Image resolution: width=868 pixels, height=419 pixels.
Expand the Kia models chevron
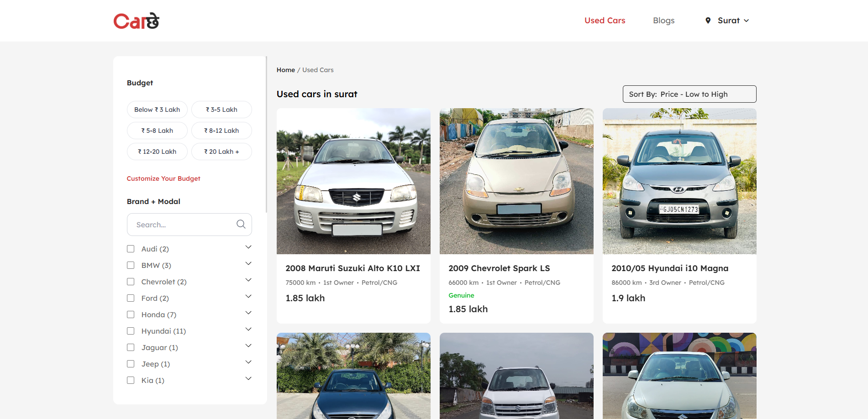coord(248,378)
